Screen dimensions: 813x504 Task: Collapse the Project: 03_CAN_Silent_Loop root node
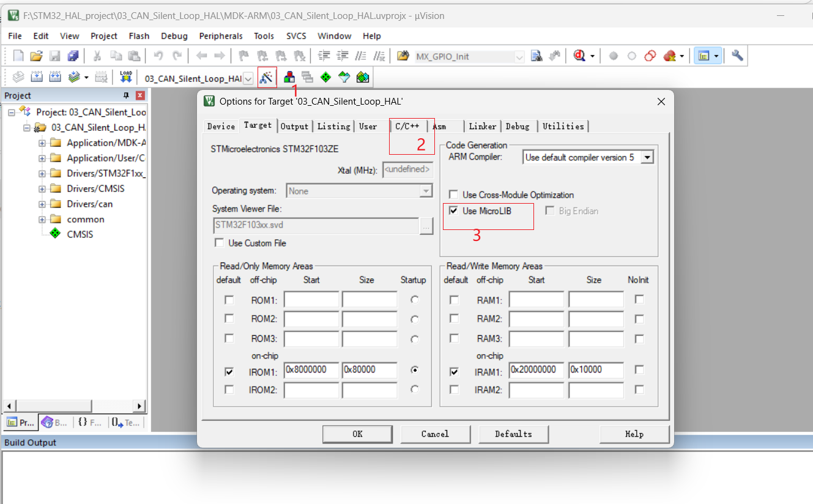pyautogui.click(x=12, y=113)
